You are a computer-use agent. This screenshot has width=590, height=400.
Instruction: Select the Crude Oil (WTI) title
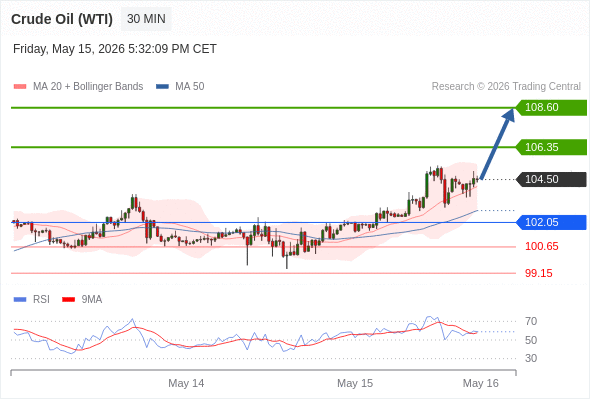pos(62,19)
